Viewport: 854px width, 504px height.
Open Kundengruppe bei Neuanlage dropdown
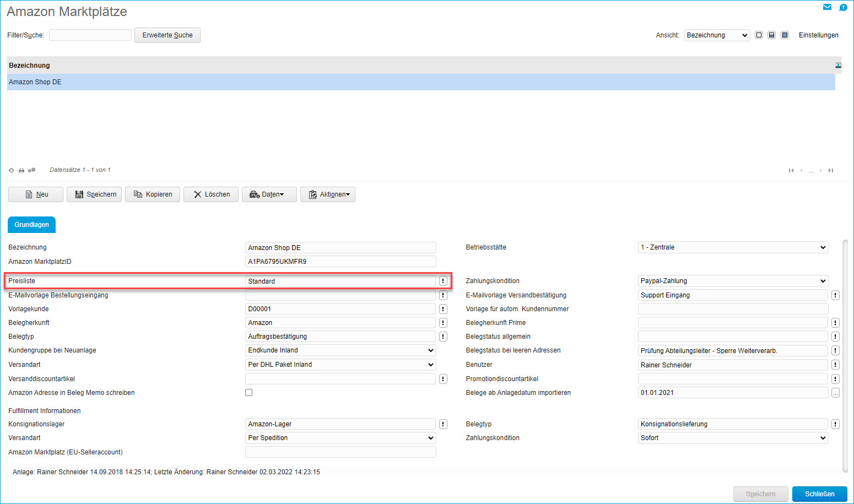tap(340, 350)
